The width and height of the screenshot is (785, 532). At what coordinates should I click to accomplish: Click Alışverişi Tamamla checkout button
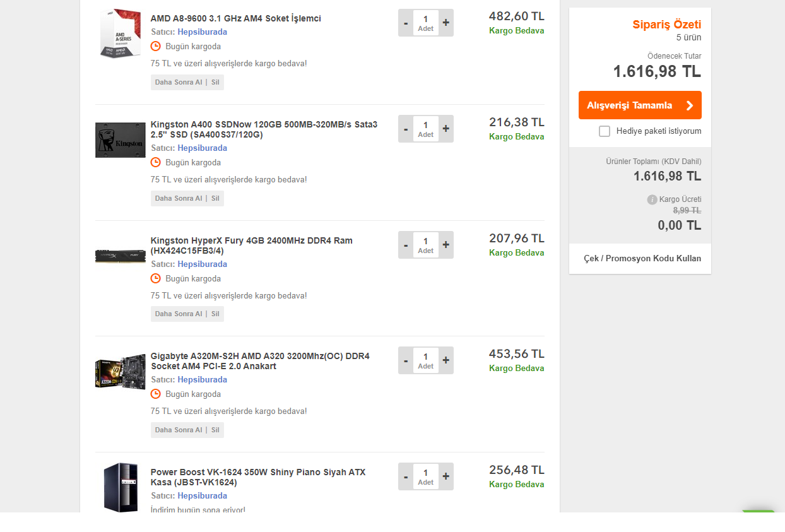coord(640,105)
